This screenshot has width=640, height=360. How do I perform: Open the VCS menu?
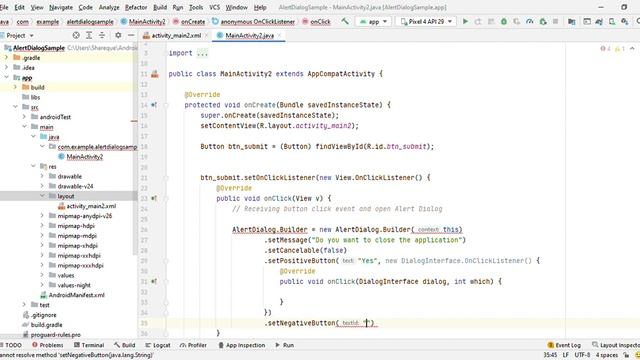coord(215,7)
